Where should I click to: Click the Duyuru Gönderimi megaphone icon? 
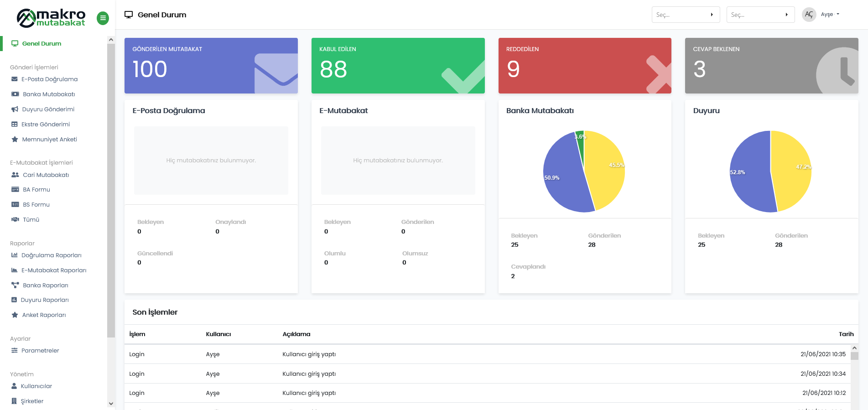coord(15,109)
